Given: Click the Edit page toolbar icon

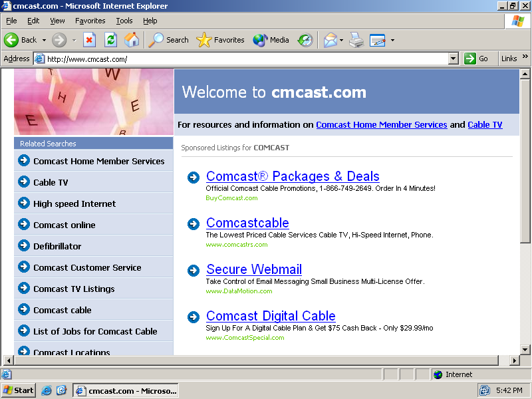Looking at the screenshot, I should 378,40.
